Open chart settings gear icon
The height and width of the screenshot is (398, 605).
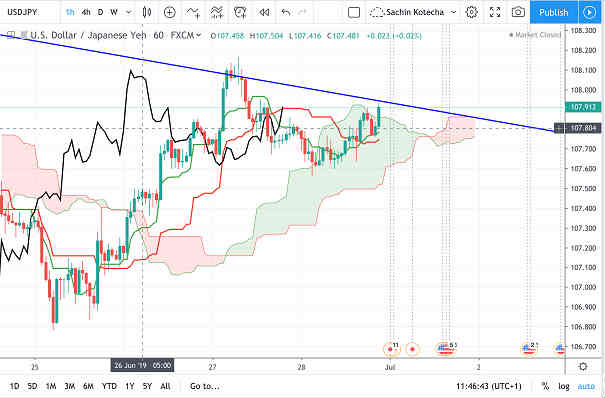[471, 12]
